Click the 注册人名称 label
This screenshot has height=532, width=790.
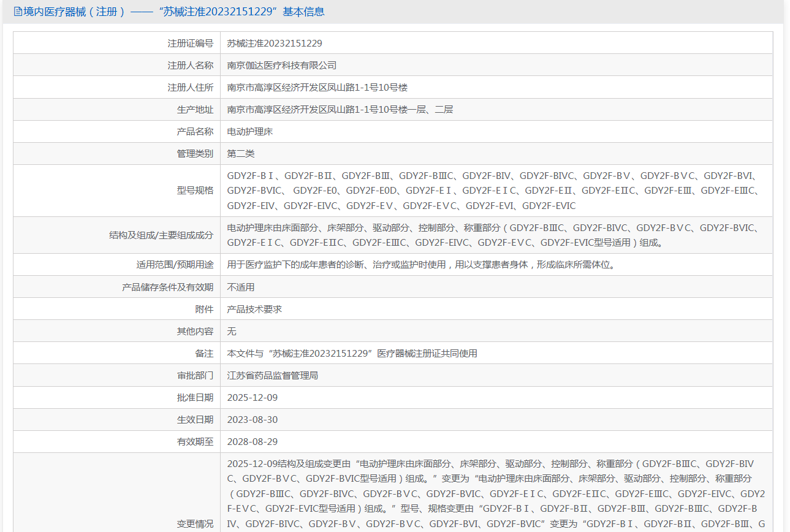click(191, 66)
